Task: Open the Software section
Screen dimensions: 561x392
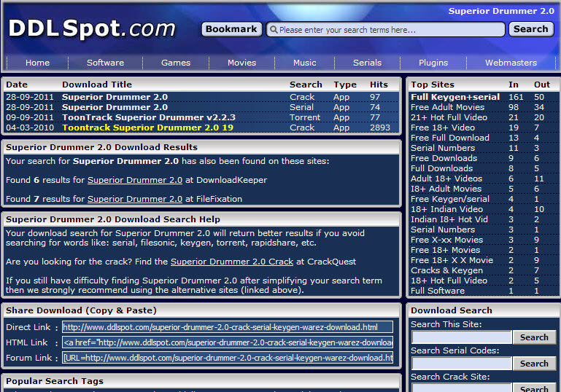Action: pyautogui.click(x=106, y=63)
